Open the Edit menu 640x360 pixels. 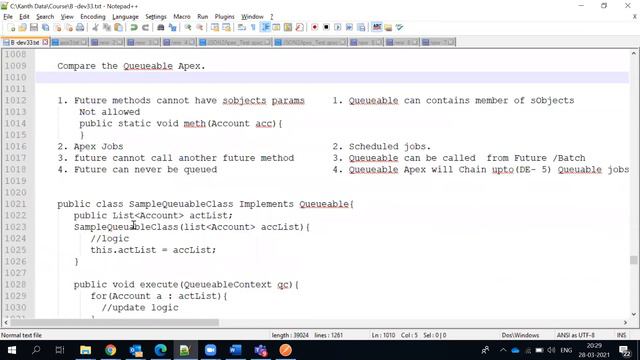24,17
